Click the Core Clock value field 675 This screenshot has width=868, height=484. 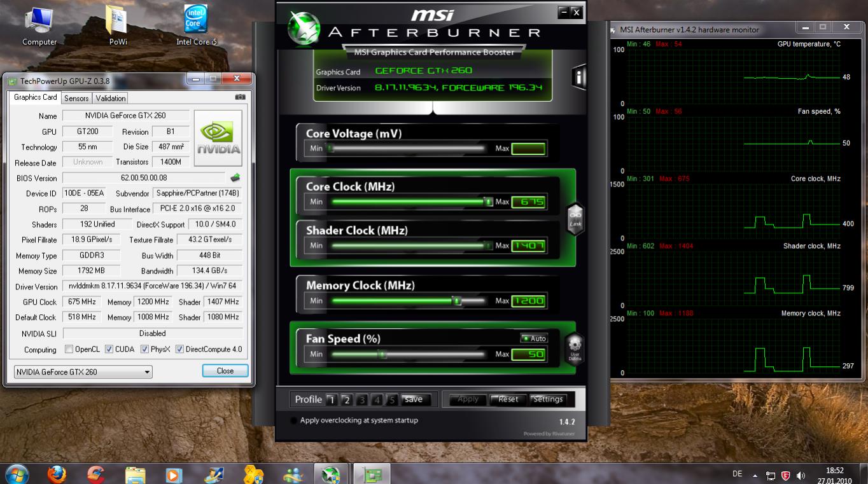528,202
